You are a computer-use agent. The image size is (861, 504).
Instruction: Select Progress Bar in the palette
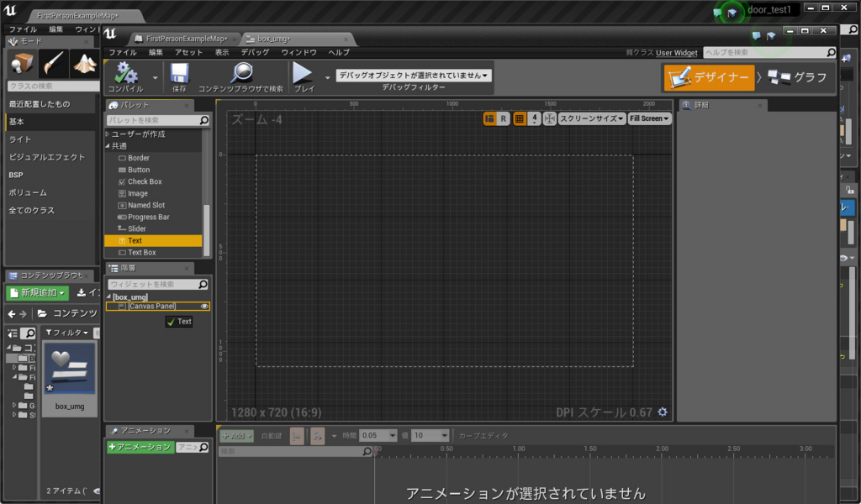pos(153,218)
